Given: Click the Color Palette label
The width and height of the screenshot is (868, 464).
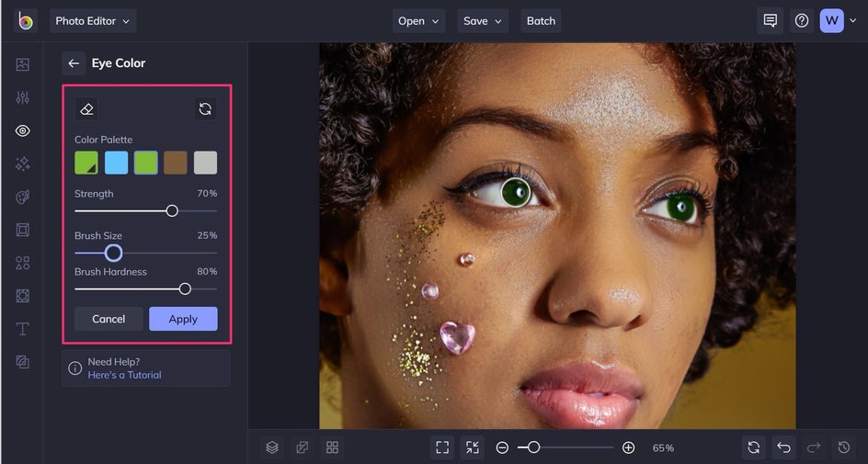Looking at the screenshot, I should (104, 140).
